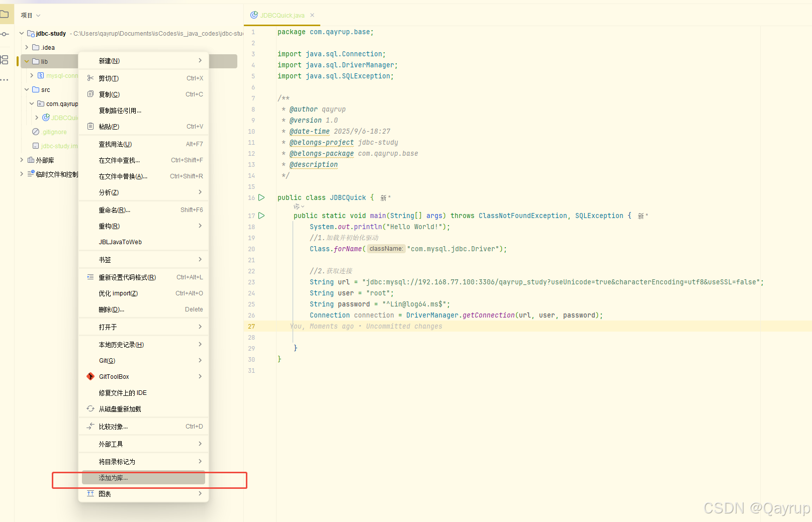812x522 pixels.
Task: Click the diagram icon beside 图表
Action: pyautogui.click(x=91, y=493)
